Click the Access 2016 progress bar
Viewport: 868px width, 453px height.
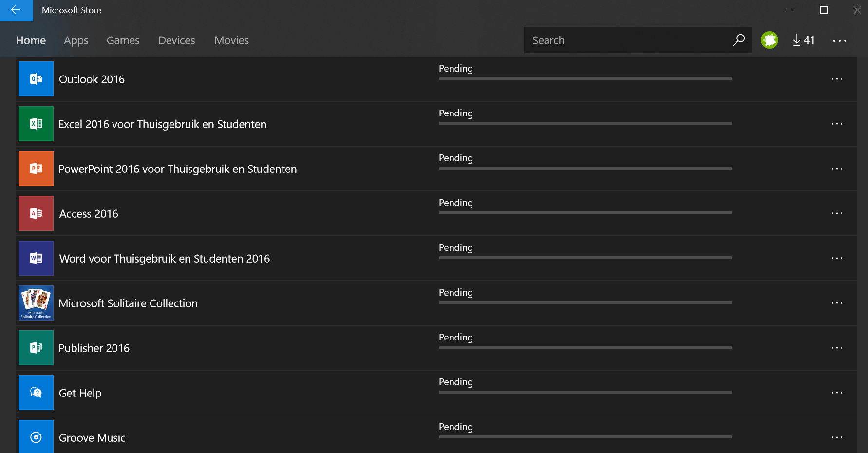(585, 213)
